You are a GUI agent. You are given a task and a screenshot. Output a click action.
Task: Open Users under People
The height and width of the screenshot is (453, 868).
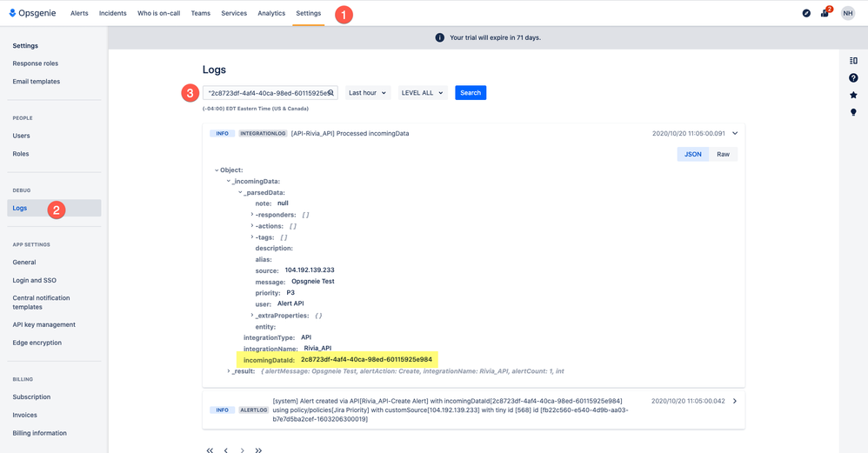[x=22, y=136]
